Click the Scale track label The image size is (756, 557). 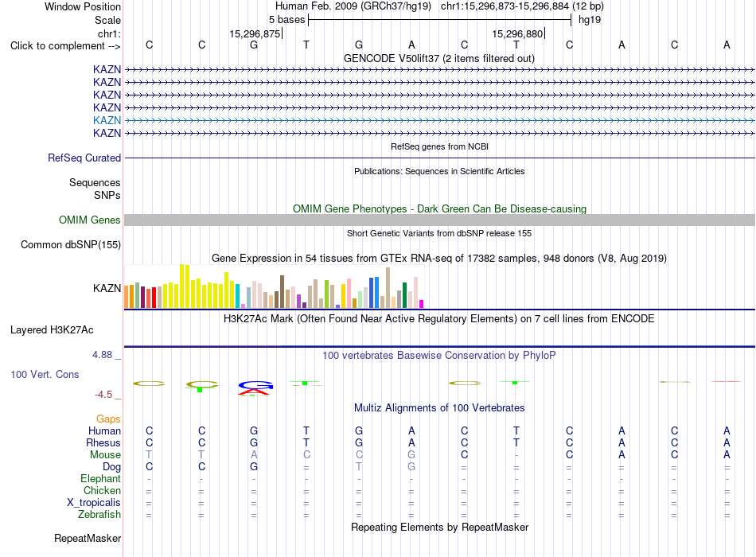[107, 20]
